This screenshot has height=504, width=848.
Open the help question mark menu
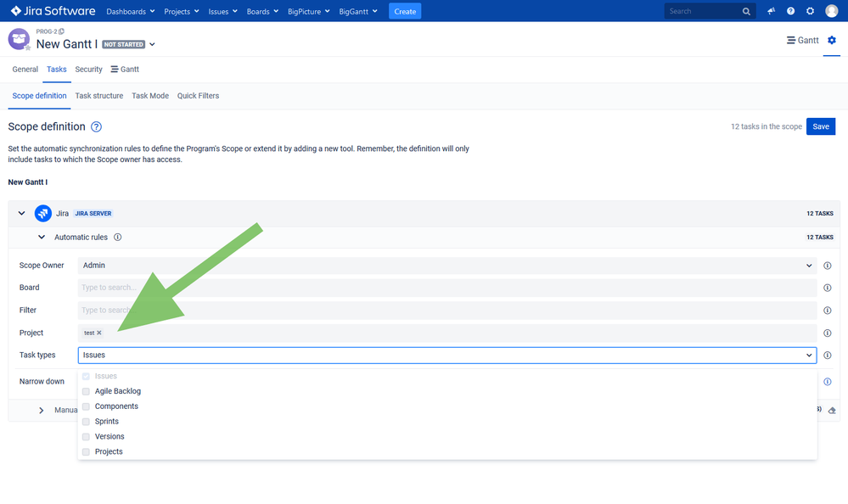point(790,11)
